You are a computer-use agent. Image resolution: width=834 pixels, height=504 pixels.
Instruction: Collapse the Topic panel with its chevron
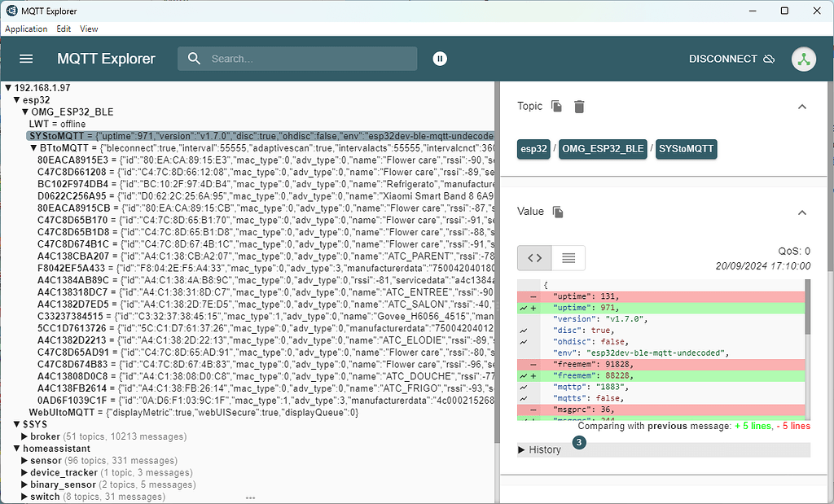tap(801, 106)
